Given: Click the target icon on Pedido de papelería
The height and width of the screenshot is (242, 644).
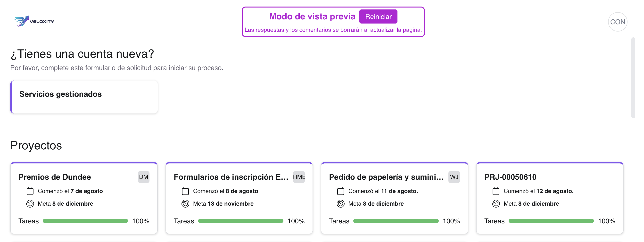Looking at the screenshot, I should click(x=340, y=203).
